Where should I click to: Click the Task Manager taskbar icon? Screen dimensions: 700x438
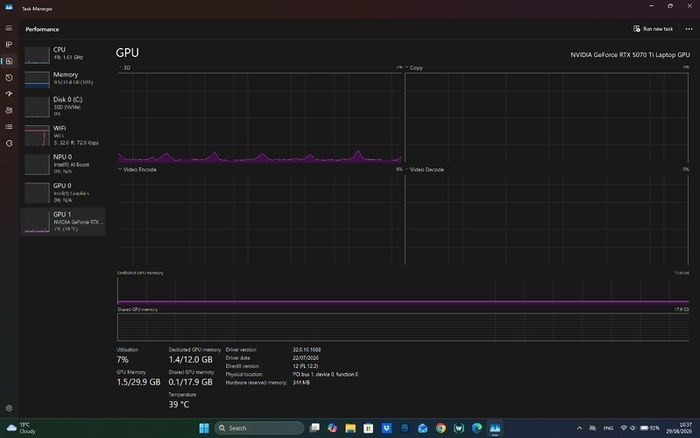[495, 428]
